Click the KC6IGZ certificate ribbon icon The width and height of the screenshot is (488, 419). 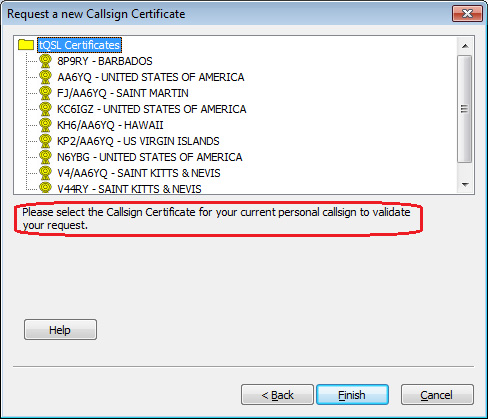pyautogui.click(x=45, y=109)
